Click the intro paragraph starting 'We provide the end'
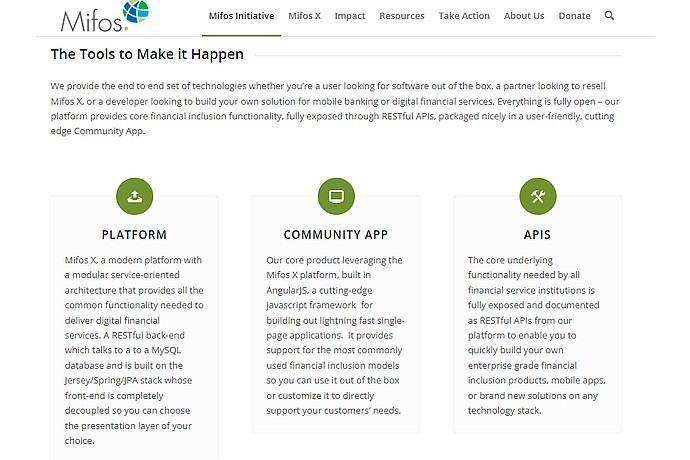This screenshot has height=460, width=690. [x=335, y=108]
